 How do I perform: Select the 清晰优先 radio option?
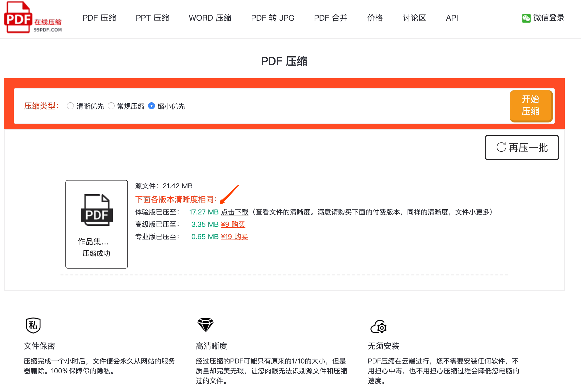(70, 106)
